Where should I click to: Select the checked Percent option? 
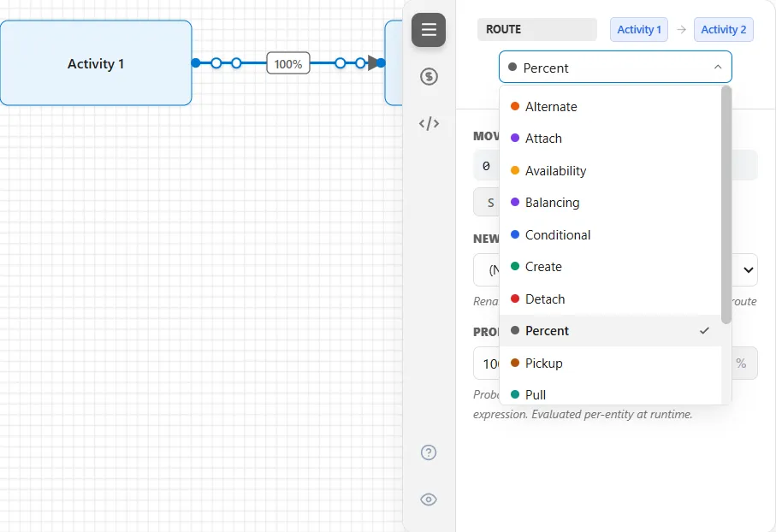tap(610, 331)
